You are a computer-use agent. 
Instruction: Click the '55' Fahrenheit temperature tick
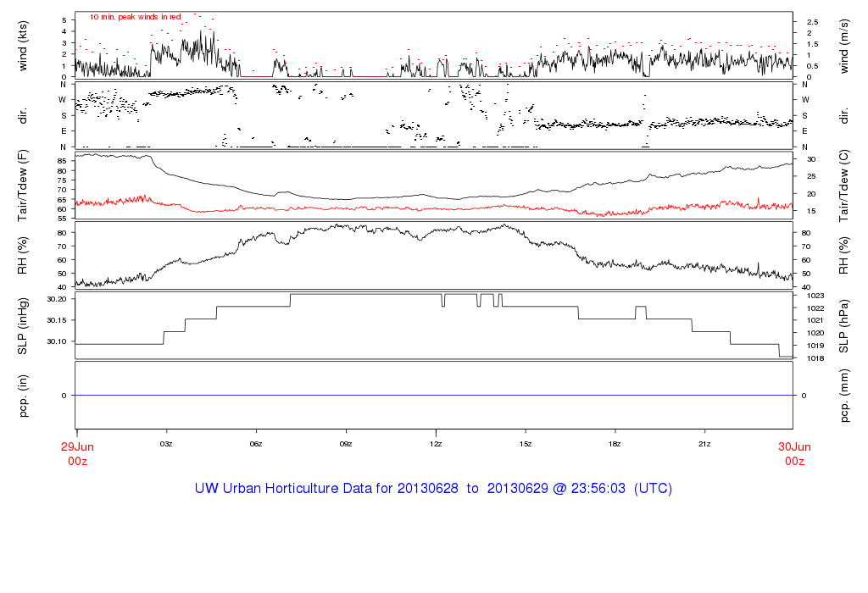click(x=62, y=219)
